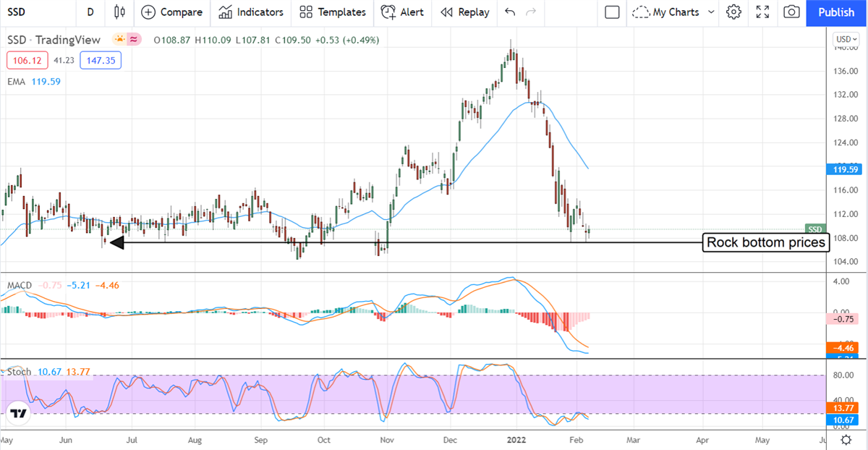Click the Nov label on time axis
Viewport: 868px width, 450px height.
tap(387, 439)
